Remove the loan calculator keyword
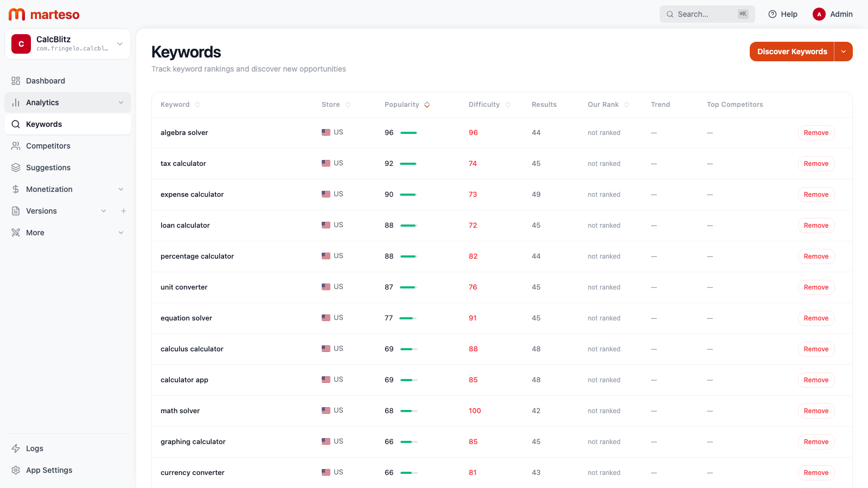This screenshot has width=868, height=488. pos(816,226)
